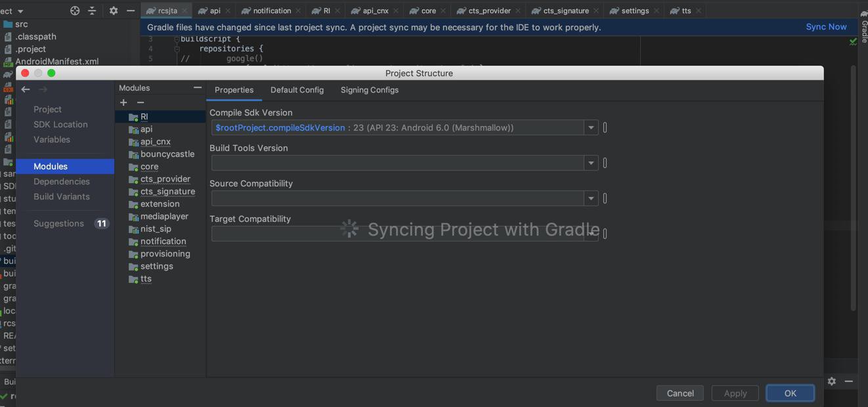Select the .classpath file in project tree
The height and width of the screenshot is (407, 868).
tap(31, 36)
